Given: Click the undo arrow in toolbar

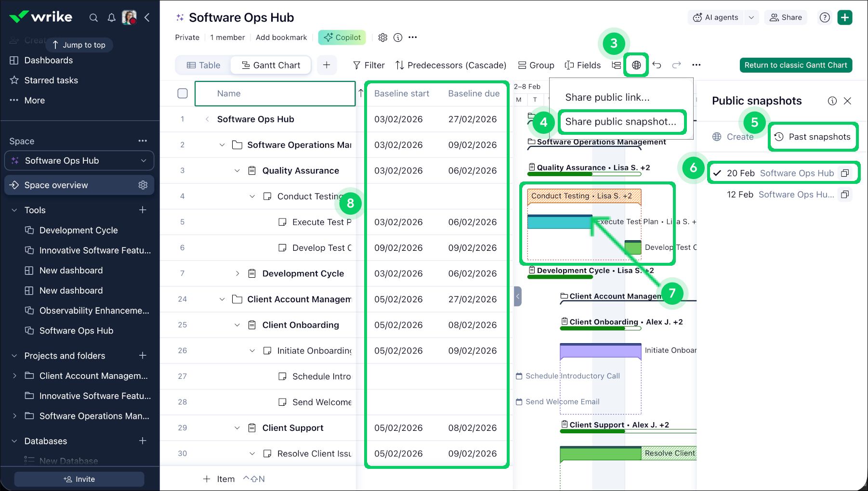Looking at the screenshot, I should tap(657, 65).
